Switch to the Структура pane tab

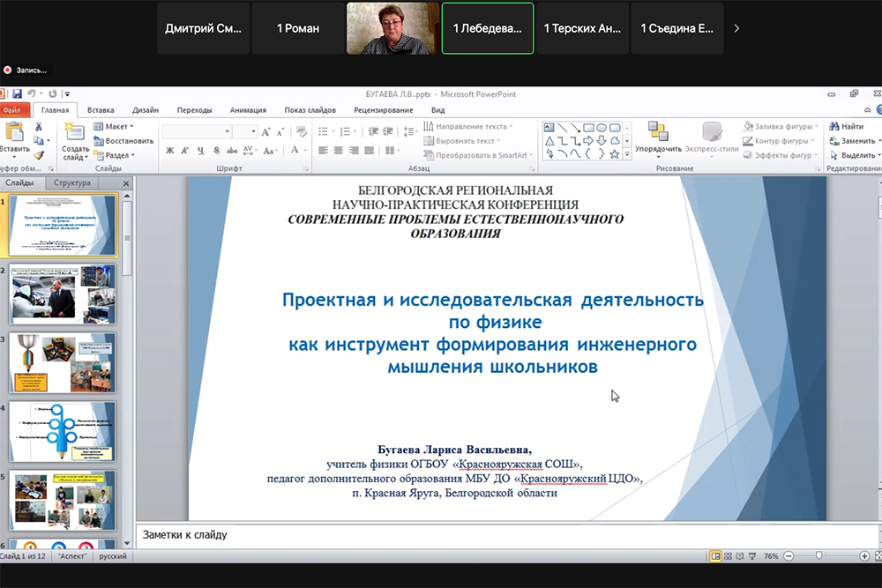tap(72, 183)
